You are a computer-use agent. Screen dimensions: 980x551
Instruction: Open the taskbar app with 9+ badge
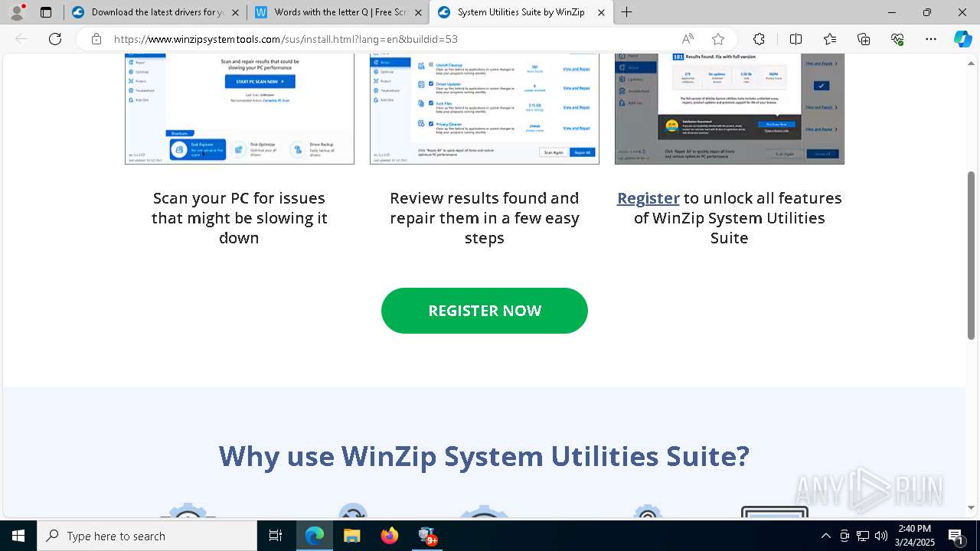click(427, 536)
